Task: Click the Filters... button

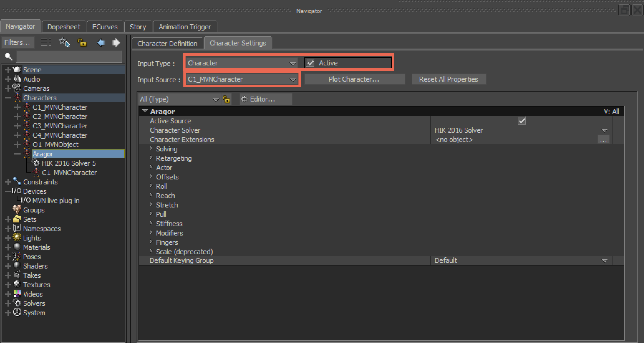Action: [18, 42]
